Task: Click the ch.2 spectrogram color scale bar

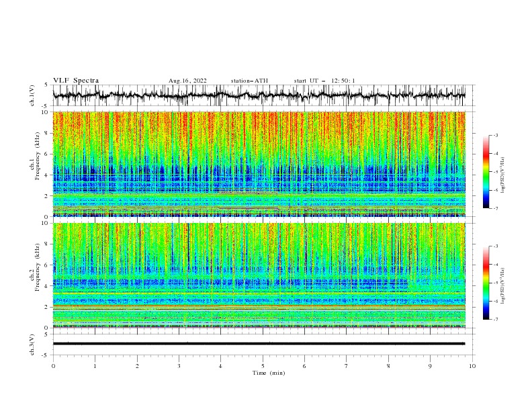Action: [486, 283]
